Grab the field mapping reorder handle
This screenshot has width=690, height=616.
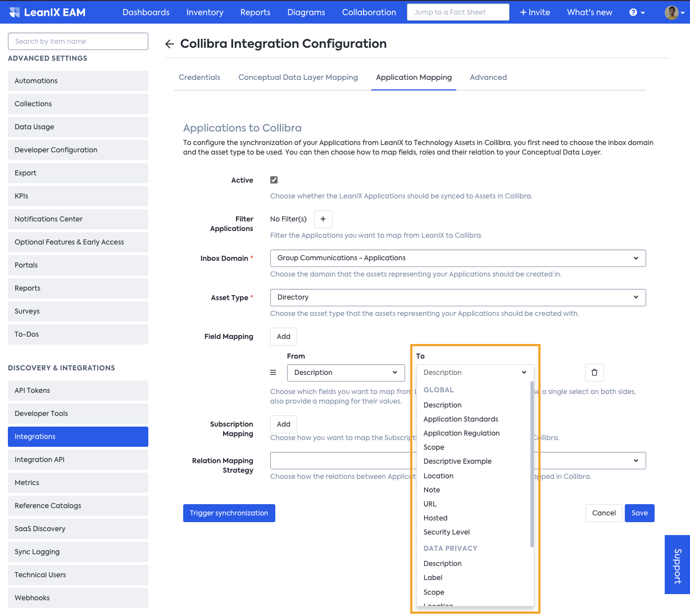coord(273,373)
